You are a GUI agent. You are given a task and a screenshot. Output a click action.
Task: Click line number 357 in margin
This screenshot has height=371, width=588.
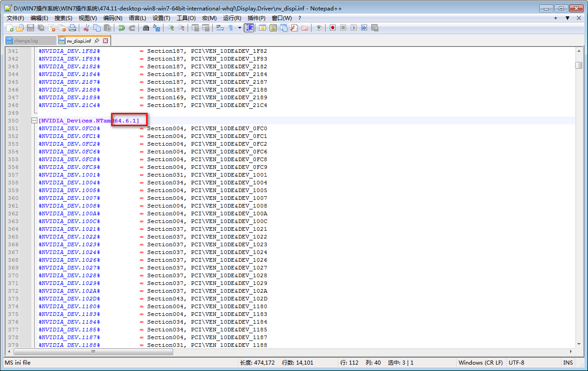(x=13, y=175)
